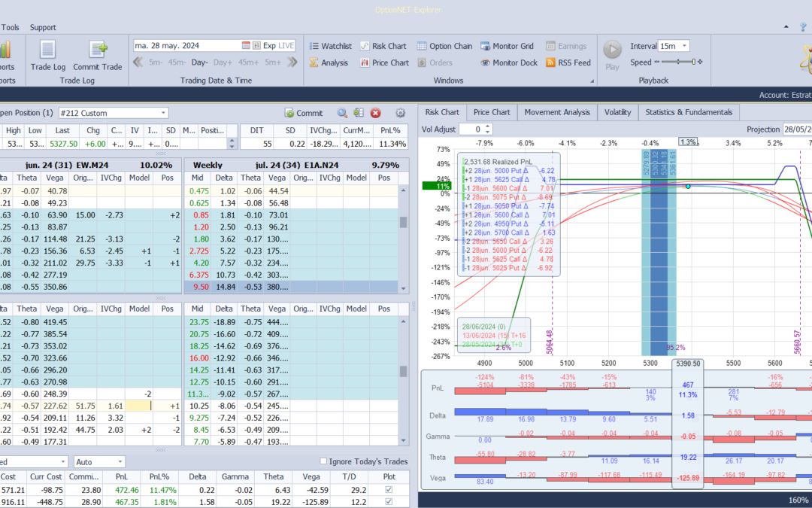Image resolution: width=812 pixels, height=508 pixels.
Task: Open the Projection date field
Action: pos(797,129)
